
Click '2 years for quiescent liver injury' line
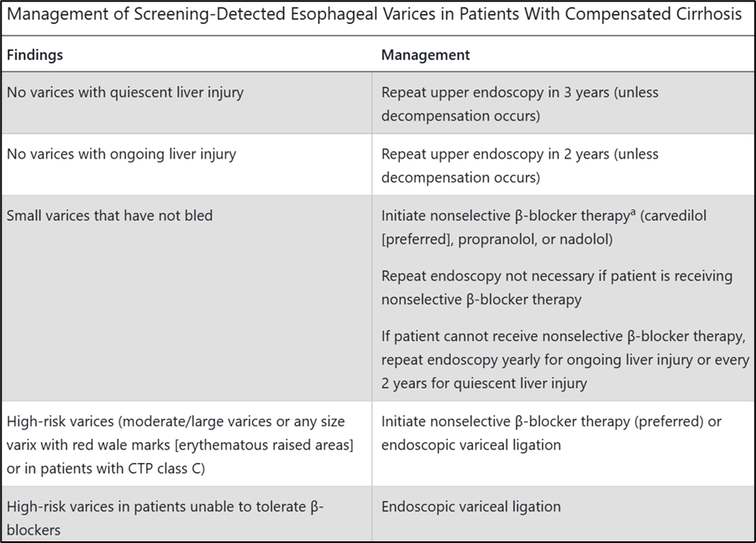pyautogui.click(x=484, y=384)
